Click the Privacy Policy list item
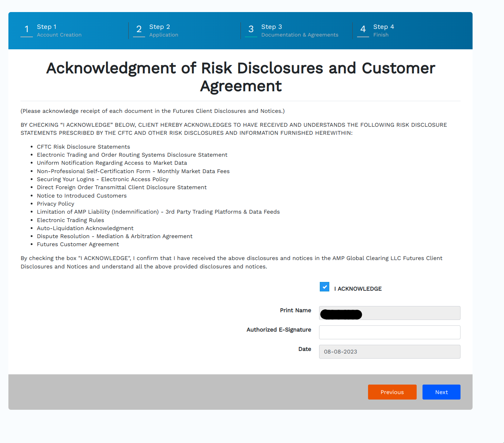 pos(56,204)
